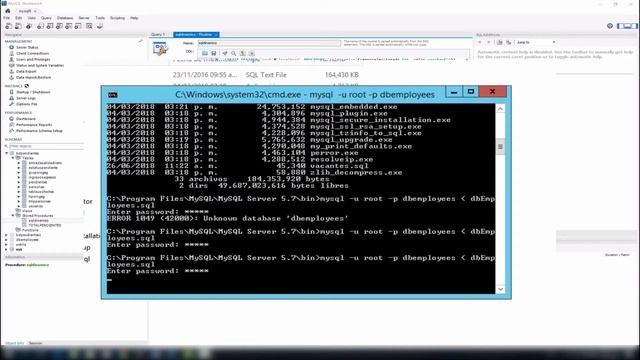Image resolution: width=640 pixels, height=360 pixels.
Task: Click the Object Info tab at bottom
Action: click(x=15, y=343)
